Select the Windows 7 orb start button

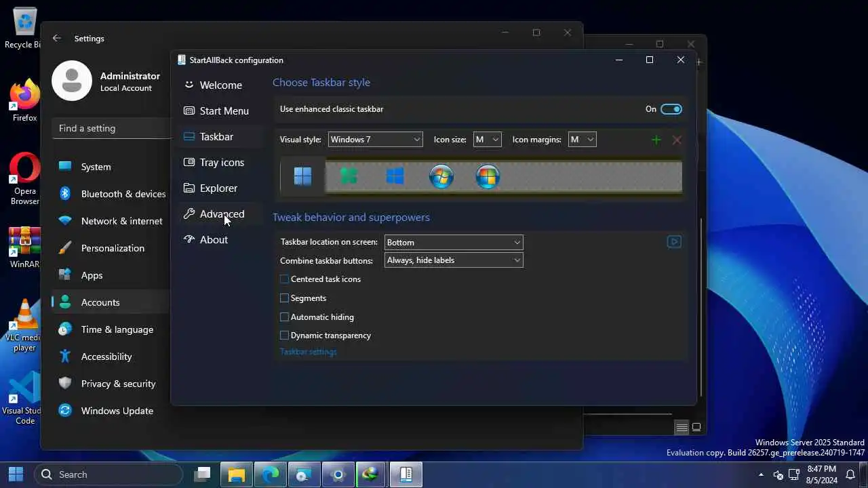click(441, 177)
